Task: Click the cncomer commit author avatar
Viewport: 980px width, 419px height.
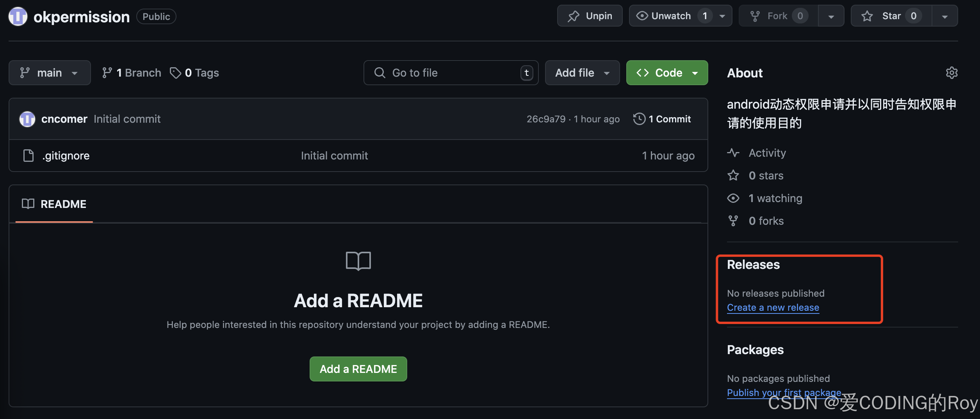Action: point(27,119)
